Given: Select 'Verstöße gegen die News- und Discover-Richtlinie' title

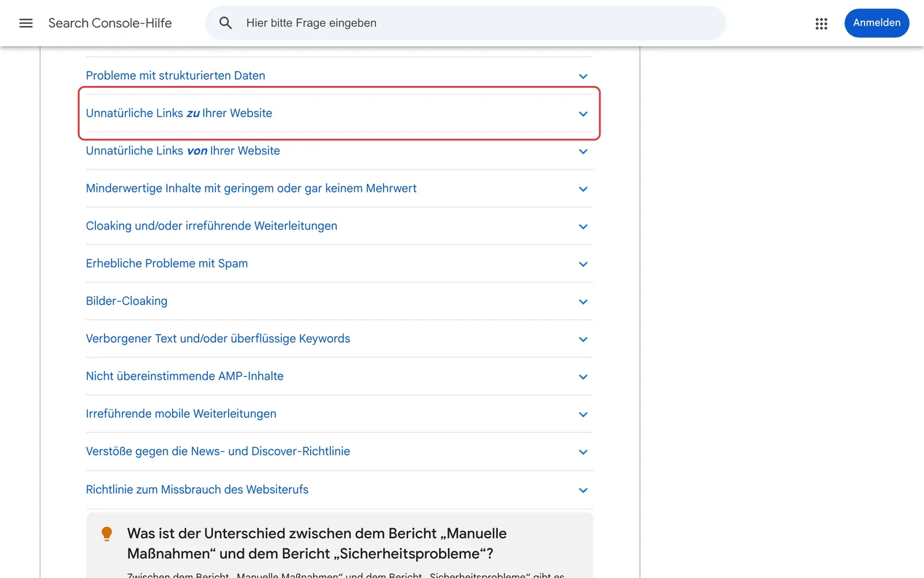Looking at the screenshot, I should pyautogui.click(x=218, y=451).
